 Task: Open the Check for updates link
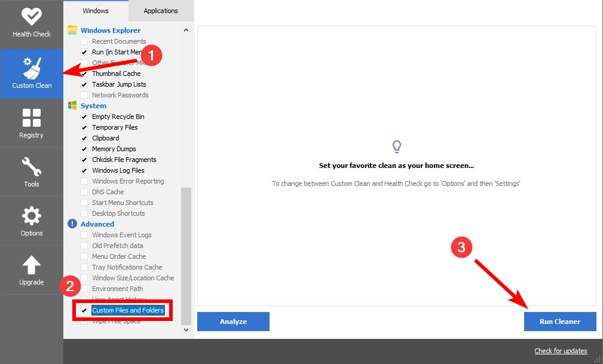coord(561,350)
